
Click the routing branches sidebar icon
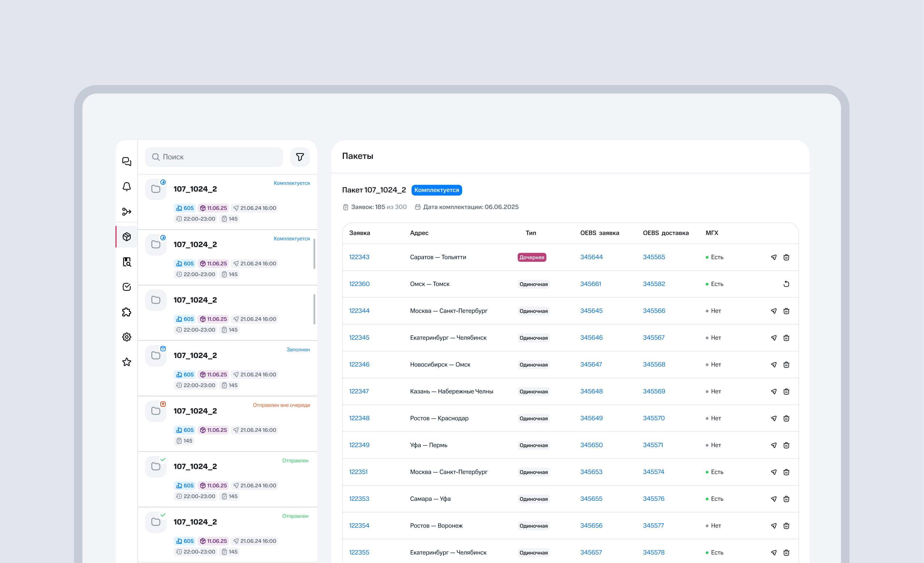pyautogui.click(x=127, y=212)
